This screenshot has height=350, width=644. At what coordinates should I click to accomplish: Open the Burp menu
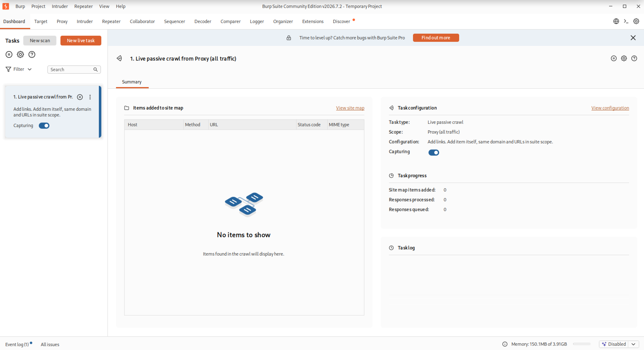20,6
